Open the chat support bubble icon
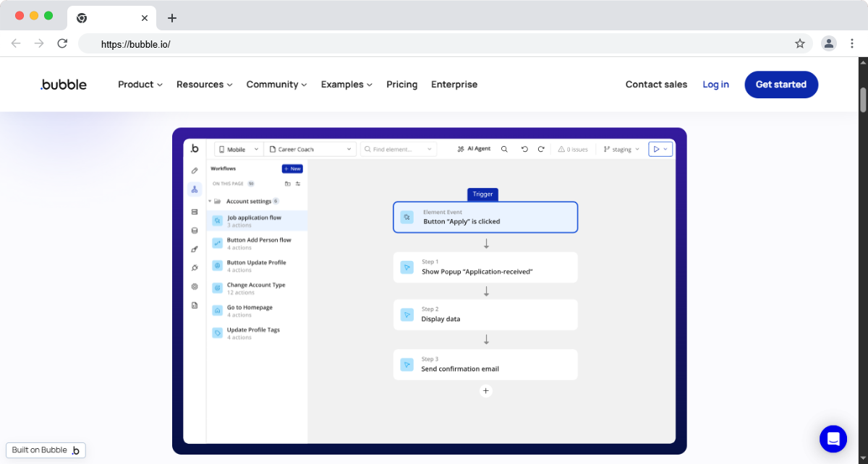This screenshot has height=464, width=868. pos(833,439)
